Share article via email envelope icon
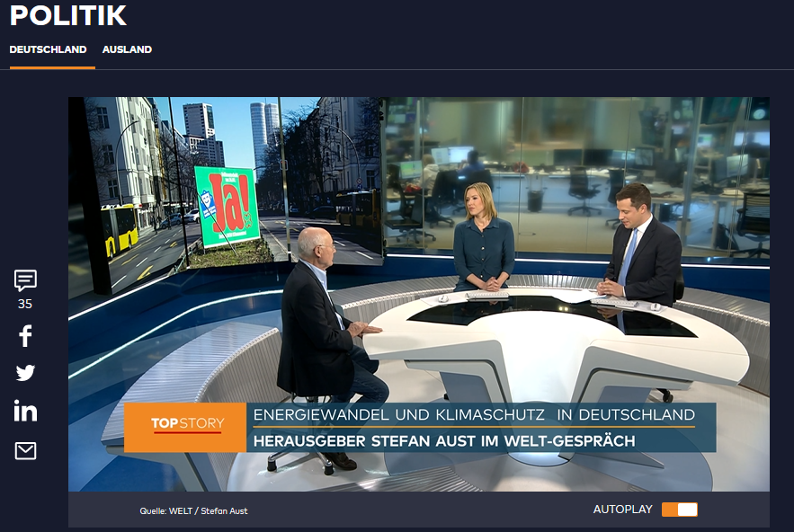Screen dimensions: 794x532 point(25,450)
